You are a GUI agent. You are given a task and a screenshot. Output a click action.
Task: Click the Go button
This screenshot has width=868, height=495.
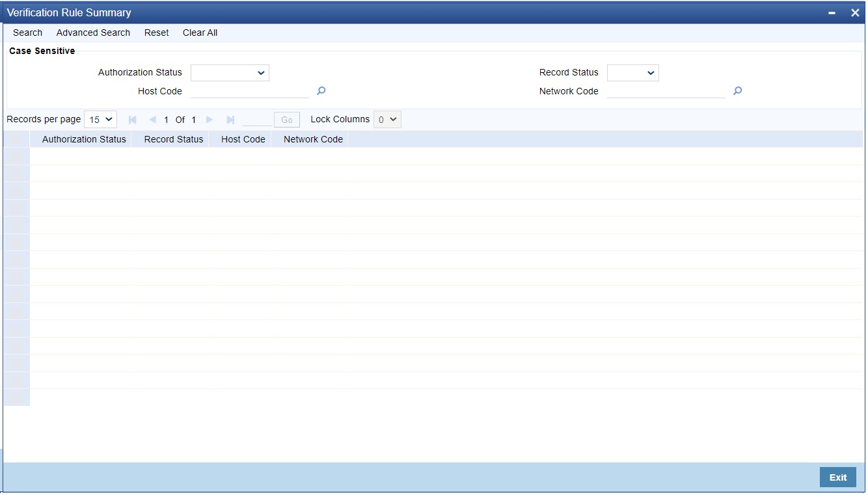click(x=287, y=120)
